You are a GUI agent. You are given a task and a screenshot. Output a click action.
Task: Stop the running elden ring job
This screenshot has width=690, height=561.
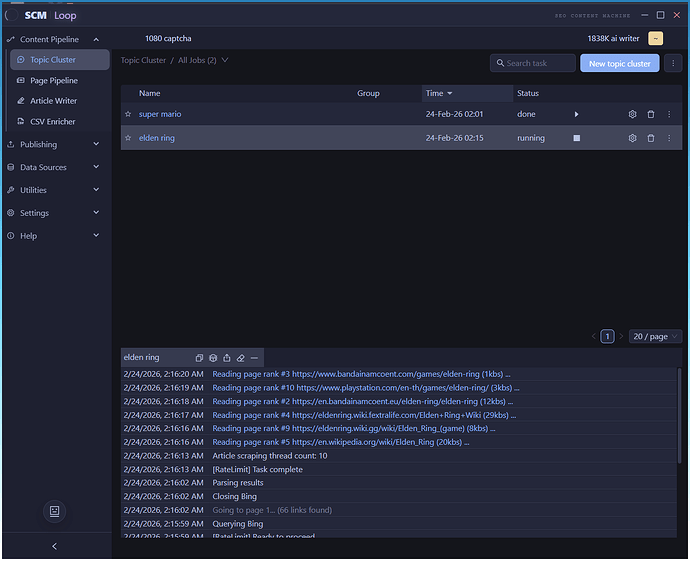[576, 138]
